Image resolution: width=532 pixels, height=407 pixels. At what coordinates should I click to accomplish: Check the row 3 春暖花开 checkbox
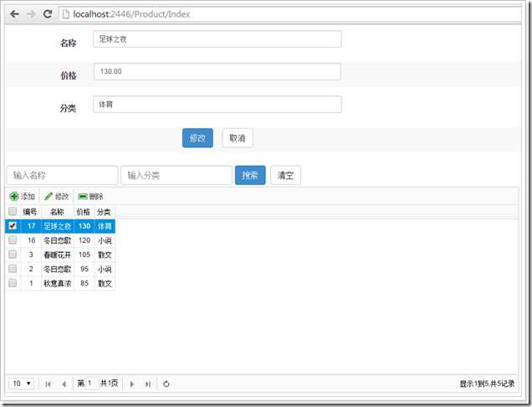tap(13, 254)
